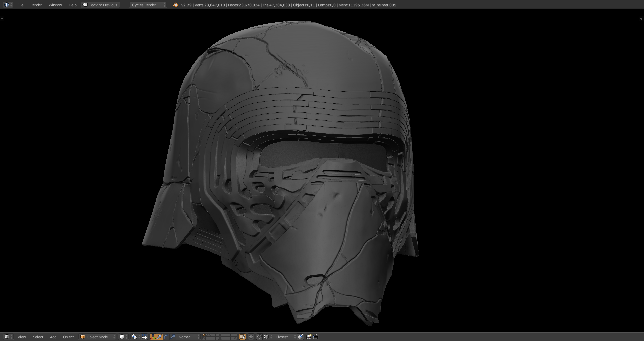The width and height of the screenshot is (644, 341).
Task: Open the Add menu
Action: coord(53,337)
